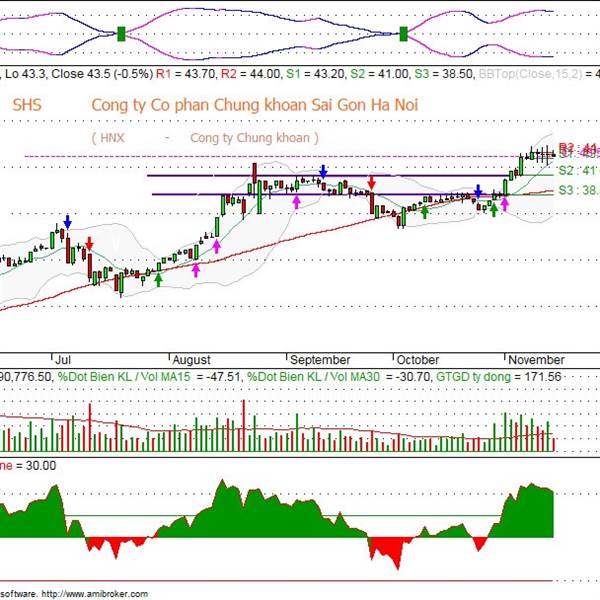600x600 pixels.
Task: Click the Vol MA15 = -47.51 volume label
Action: pos(149,377)
